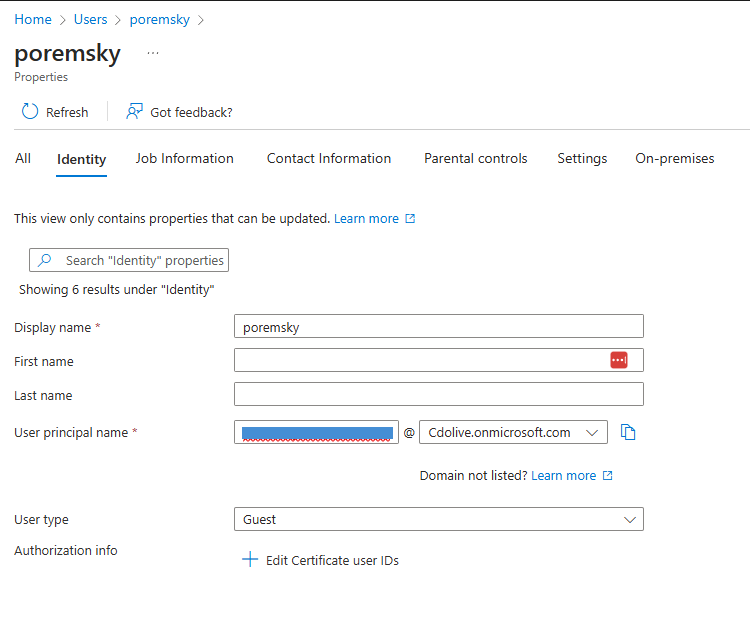750x631 pixels.
Task: Click the Properties subtitle
Action: (41, 77)
